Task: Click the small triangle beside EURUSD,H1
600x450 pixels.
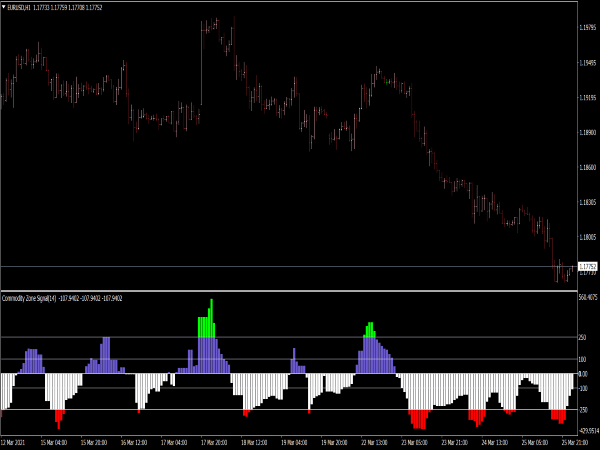Action: pyautogui.click(x=4, y=7)
